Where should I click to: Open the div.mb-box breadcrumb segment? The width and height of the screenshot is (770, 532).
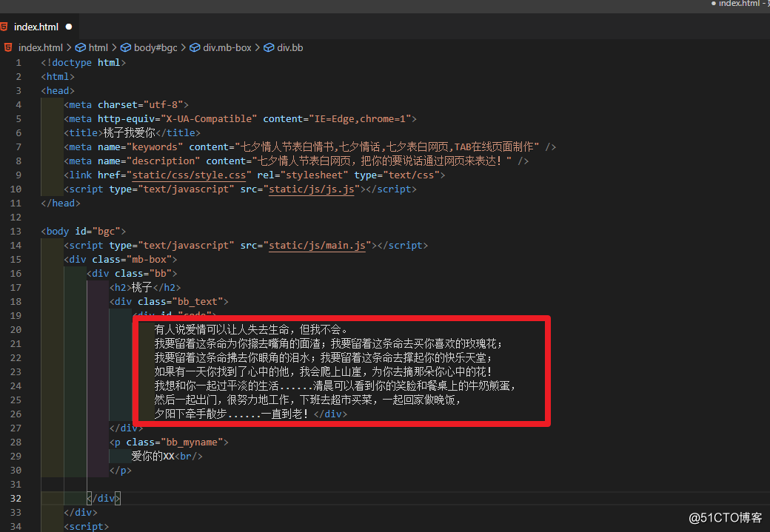227,47
